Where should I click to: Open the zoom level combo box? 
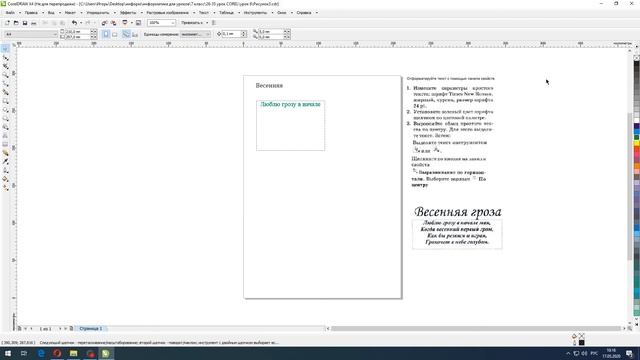161,23
